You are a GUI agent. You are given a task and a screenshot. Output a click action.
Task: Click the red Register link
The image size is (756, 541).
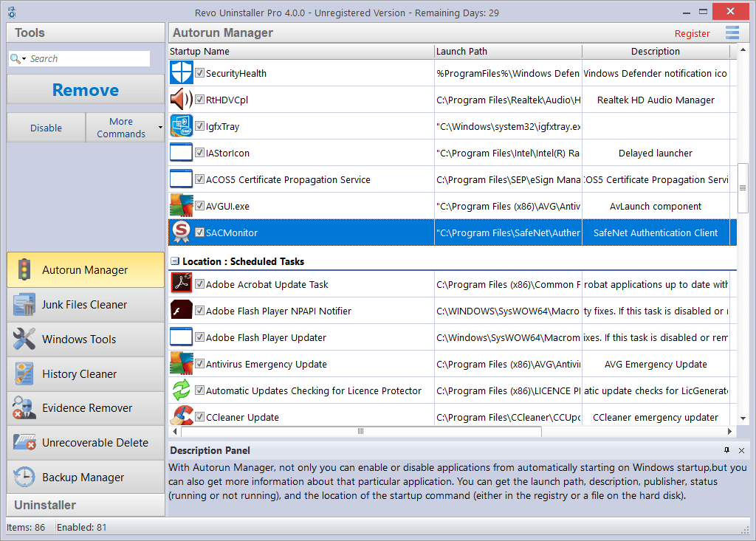(x=692, y=33)
